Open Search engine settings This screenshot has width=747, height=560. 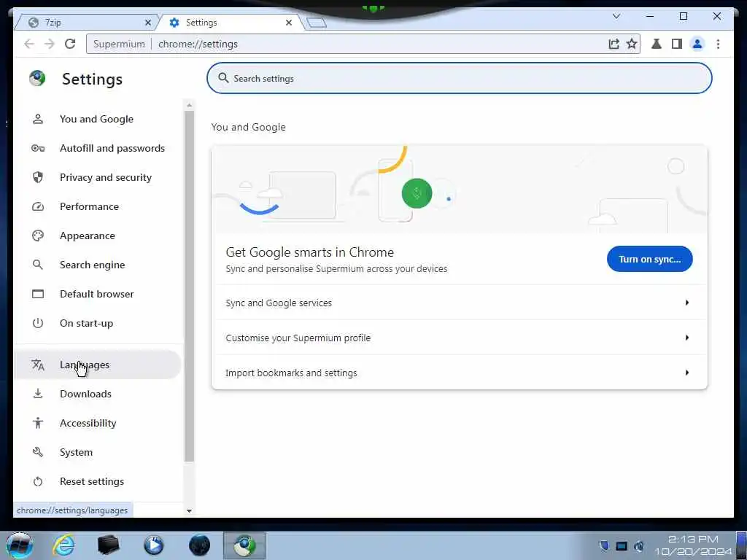click(x=98, y=265)
